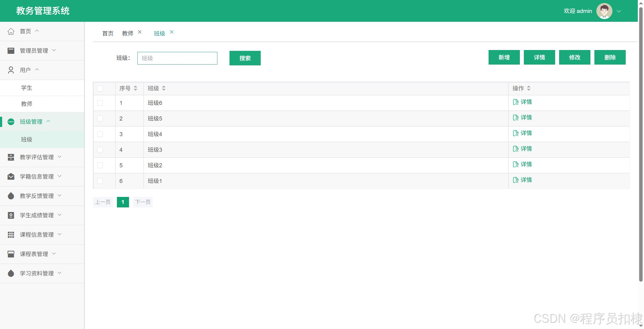This screenshot has height=329, width=644.
Task: Switch to the 首页 tab
Action: click(108, 33)
